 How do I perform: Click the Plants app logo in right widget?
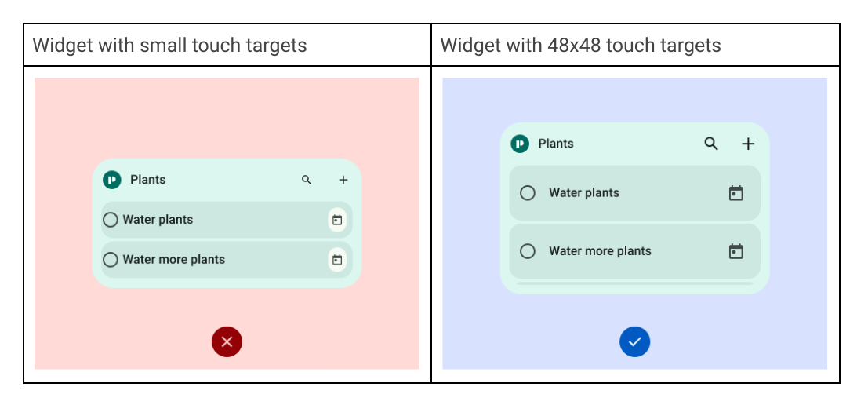[520, 144]
